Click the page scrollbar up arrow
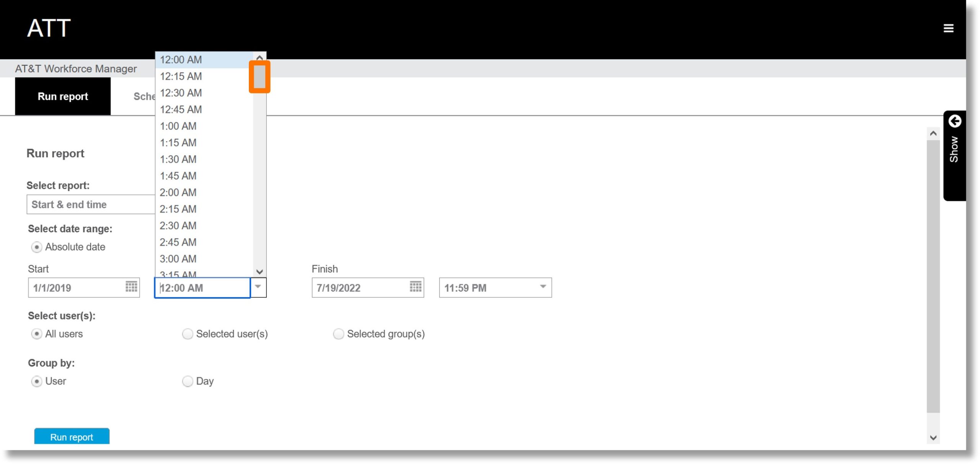Screen dimensions: 980x464 pos(933,134)
